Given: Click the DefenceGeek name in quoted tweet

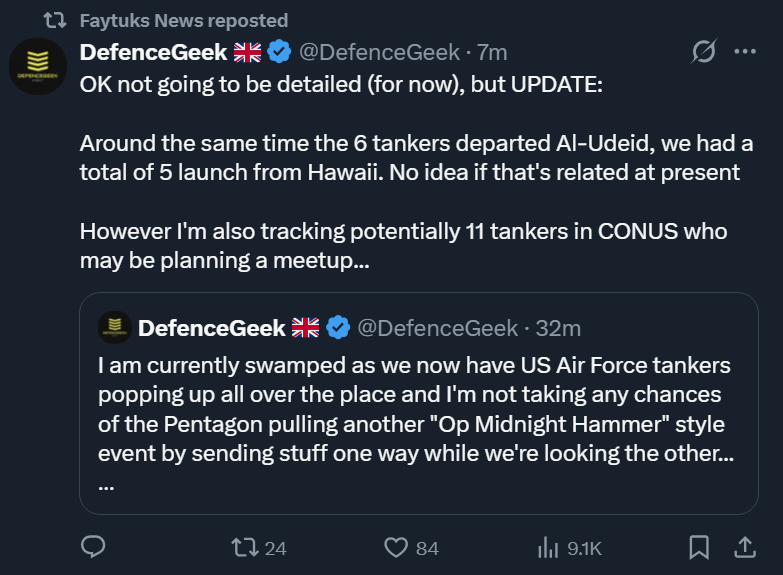Looking at the screenshot, I should pos(212,327).
